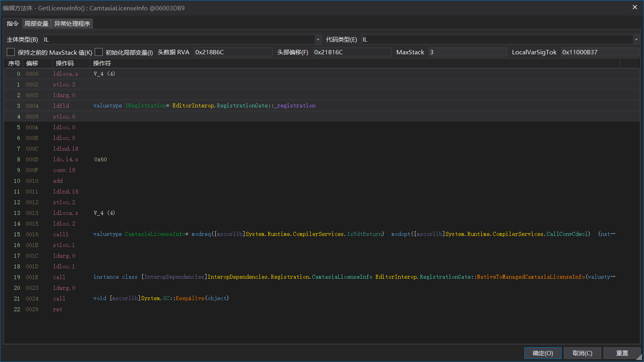
Task: Select ldarg.0 opcode at offset 0003
Action: pos(64,95)
